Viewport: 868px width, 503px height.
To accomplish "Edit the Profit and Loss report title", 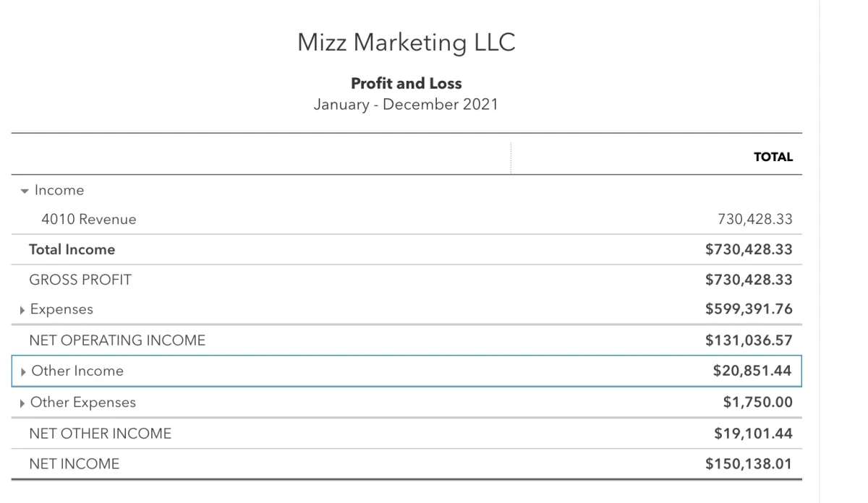I will click(x=406, y=83).
